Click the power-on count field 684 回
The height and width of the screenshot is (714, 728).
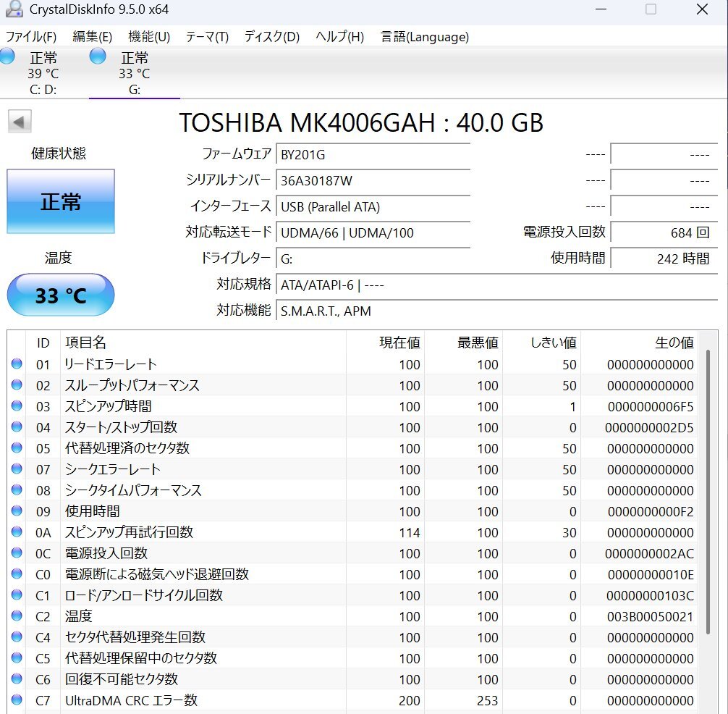point(664,232)
